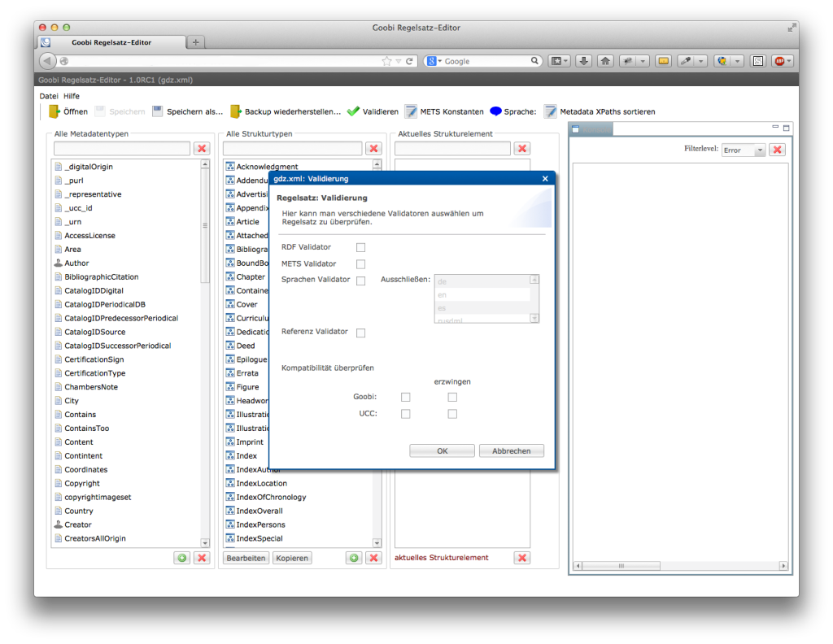This screenshot has height=644, width=833.
Task: Open the Datei menu
Action: 48,96
